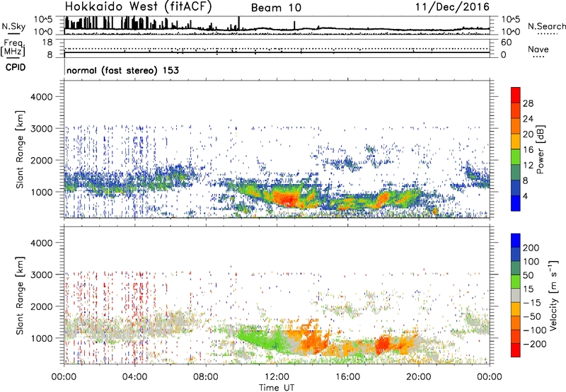Viewport: 566px width, 392px height.
Task: Click the N.Sky legend label
Action: (13, 27)
